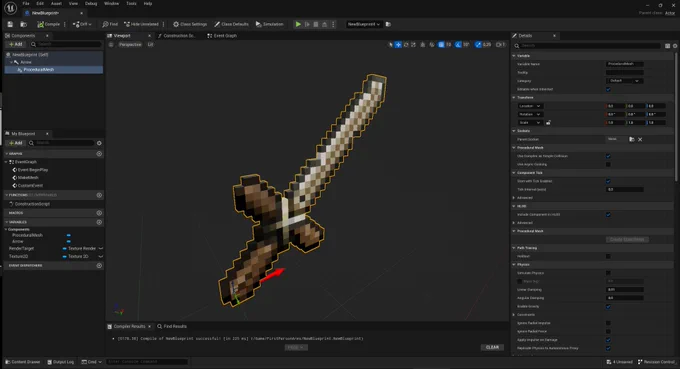Toggle Start with Tick Enabled checkbox
Image resolution: width=680 pixels, height=369 pixels.
pos(608,181)
